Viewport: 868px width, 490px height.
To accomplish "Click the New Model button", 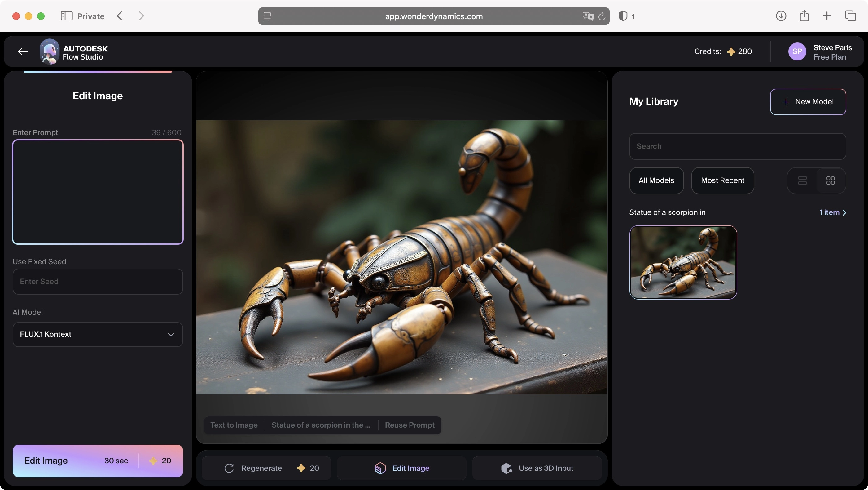I will click(x=808, y=101).
